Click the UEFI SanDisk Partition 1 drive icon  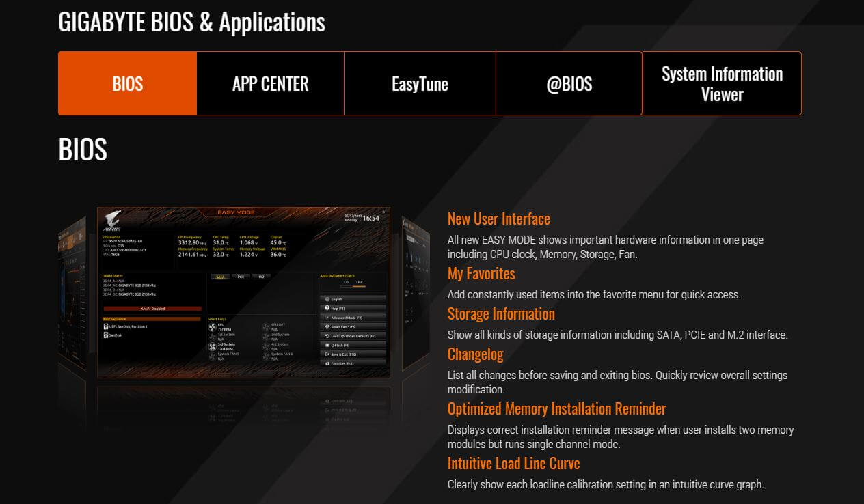[x=105, y=326]
